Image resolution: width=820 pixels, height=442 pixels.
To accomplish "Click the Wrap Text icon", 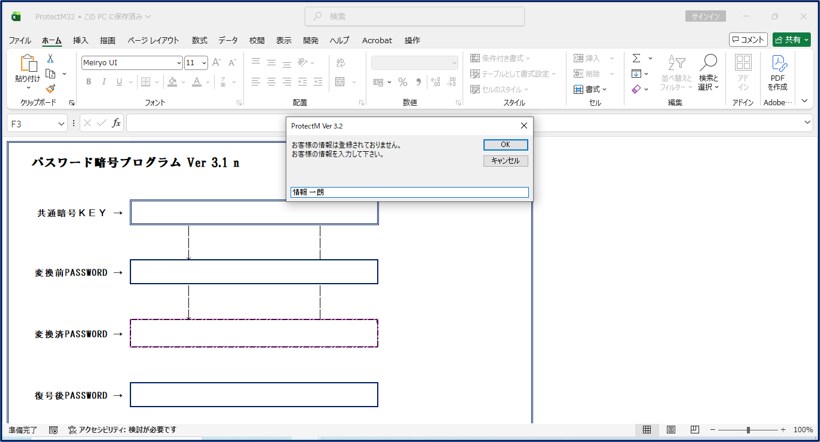I will point(340,63).
